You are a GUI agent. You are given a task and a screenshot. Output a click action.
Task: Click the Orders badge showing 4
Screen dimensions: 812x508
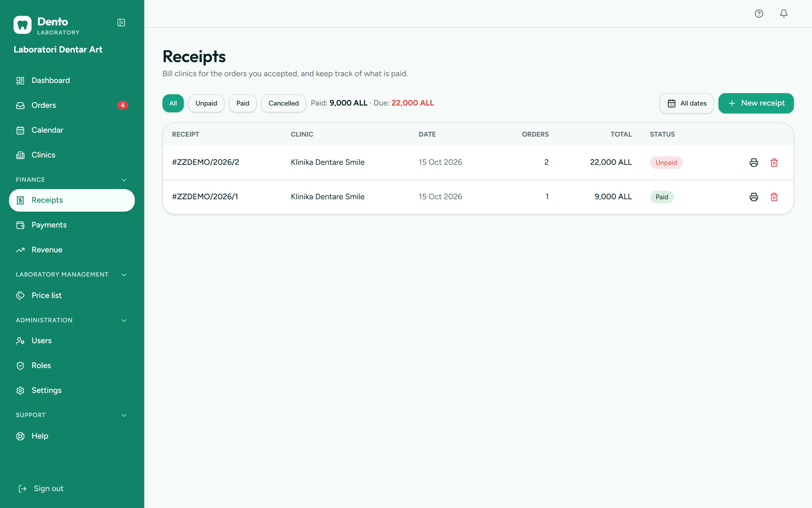point(122,105)
